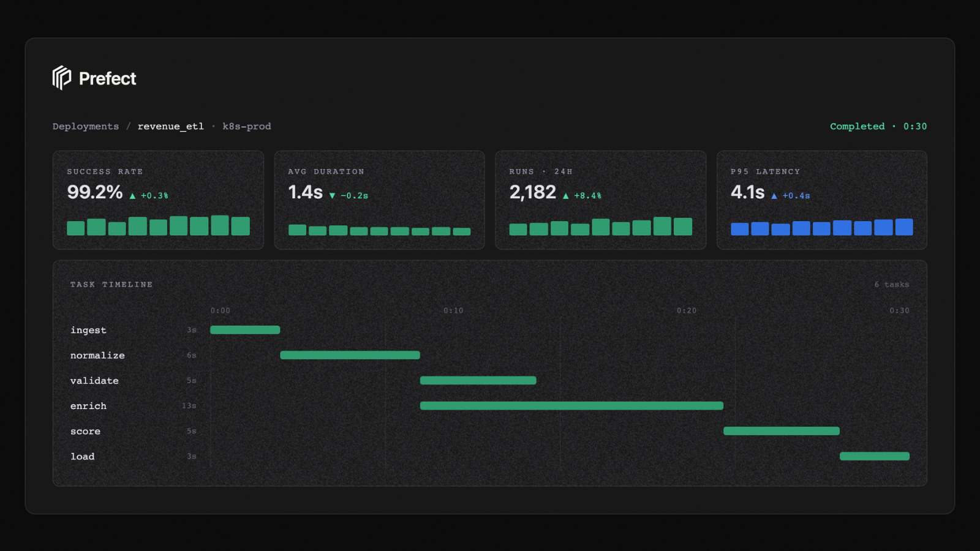Click the +0.4s change value
The height and width of the screenshot is (551, 980).
pos(796,196)
